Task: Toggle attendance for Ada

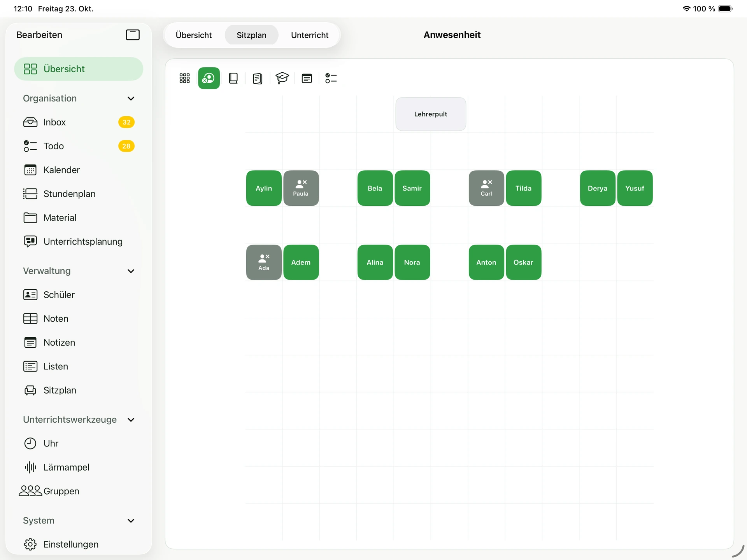Action: point(264,262)
